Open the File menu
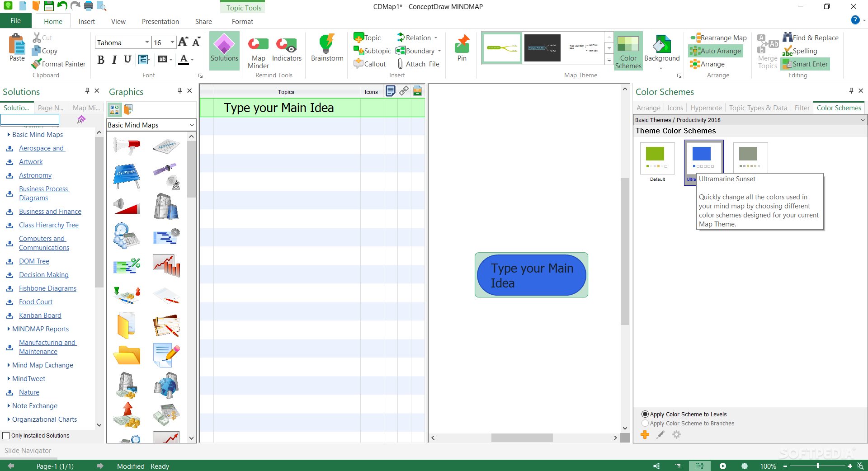Image resolution: width=868 pixels, height=471 pixels. [x=16, y=21]
